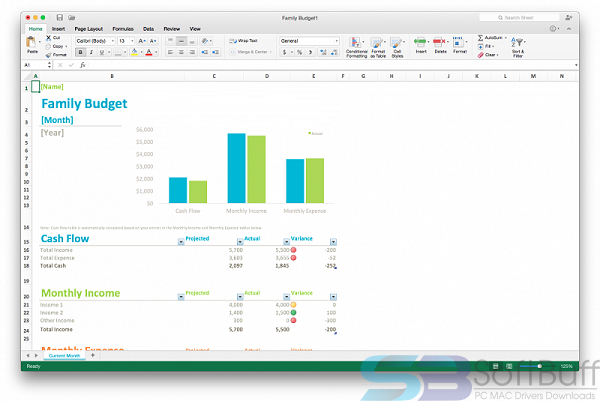Screen dimensions: 600x401
Task: Increase decimal places
Action: click(323, 52)
